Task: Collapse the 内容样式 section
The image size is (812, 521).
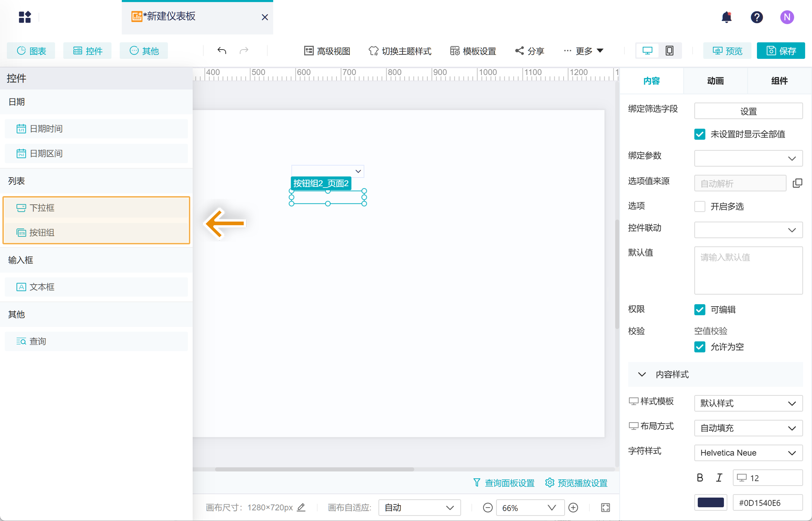Action: click(x=642, y=374)
